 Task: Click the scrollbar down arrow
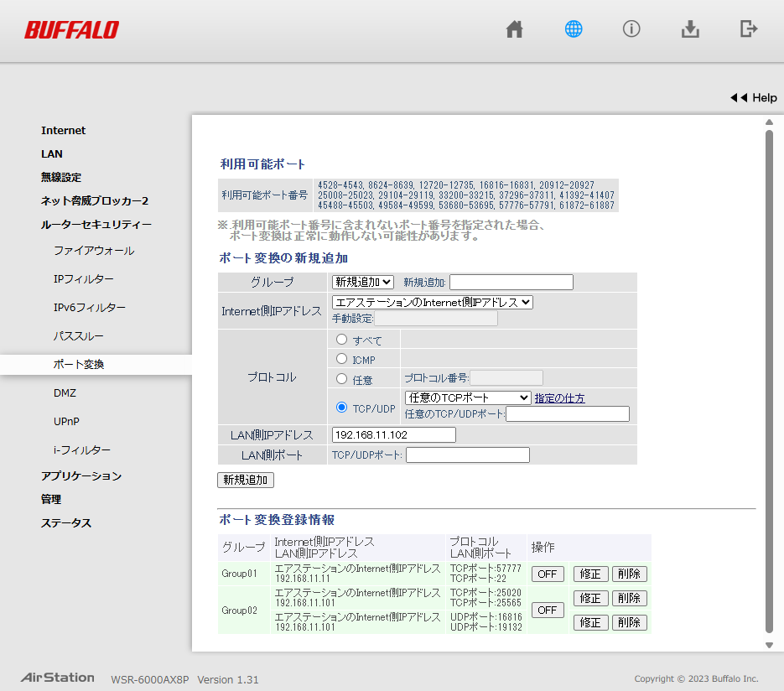pyautogui.click(x=769, y=646)
